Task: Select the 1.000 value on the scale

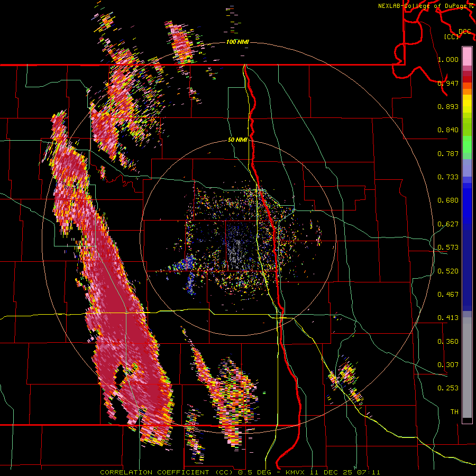Action: click(448, 59)
